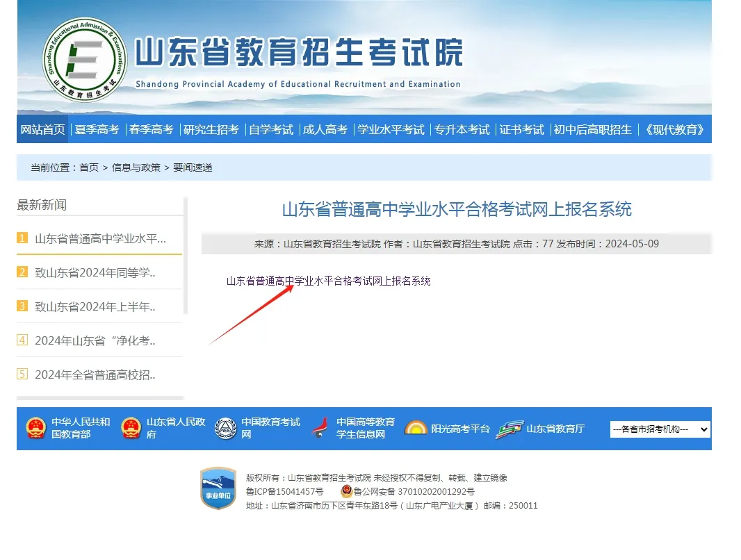Click the 中国教育考试网 NEEA logo icon
Screen dimensions: 741x560
226,428
